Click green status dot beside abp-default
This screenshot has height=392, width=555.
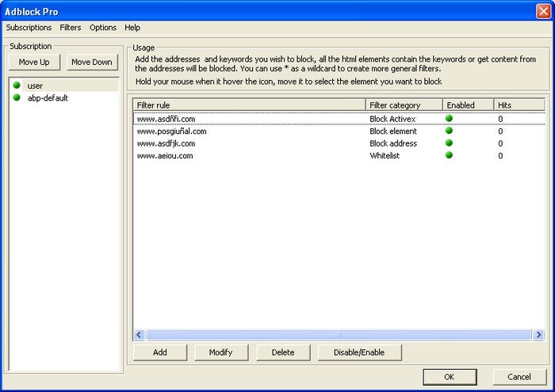17,97
